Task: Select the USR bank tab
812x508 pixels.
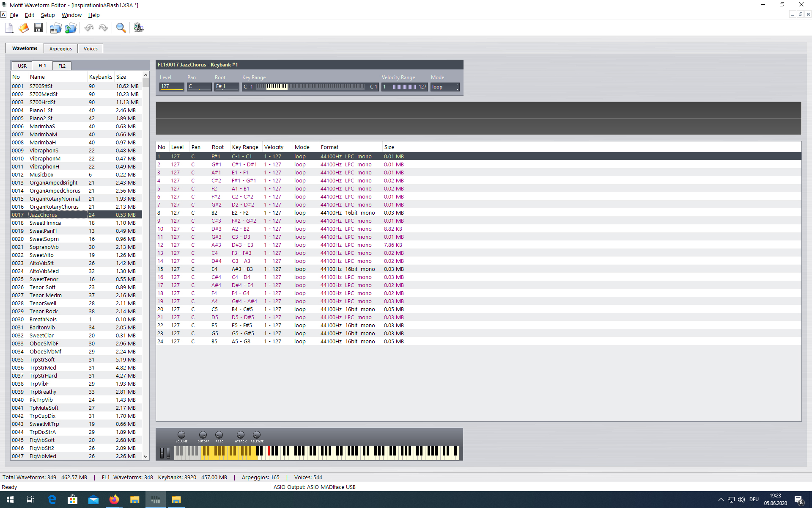Action: pos(22,66)
